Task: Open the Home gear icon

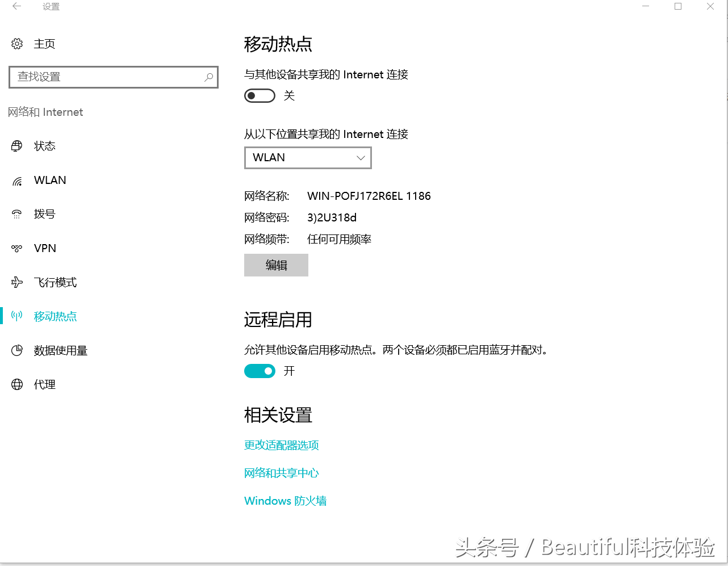Action: coord(17,44)
